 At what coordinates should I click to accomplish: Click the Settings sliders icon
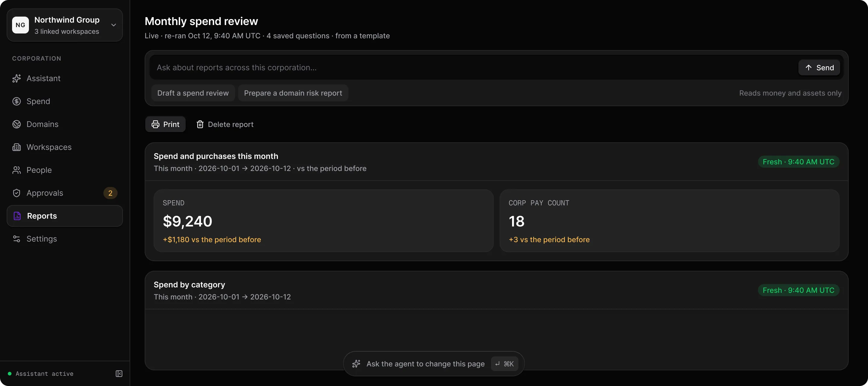click(x=17, y=239)
